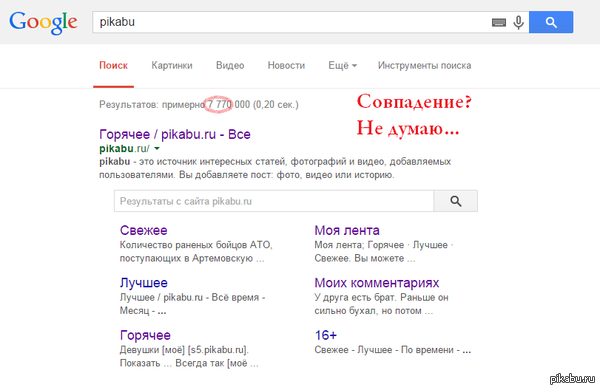Open the Моя лента sitelink
The image size is (600, 390).
347,230
